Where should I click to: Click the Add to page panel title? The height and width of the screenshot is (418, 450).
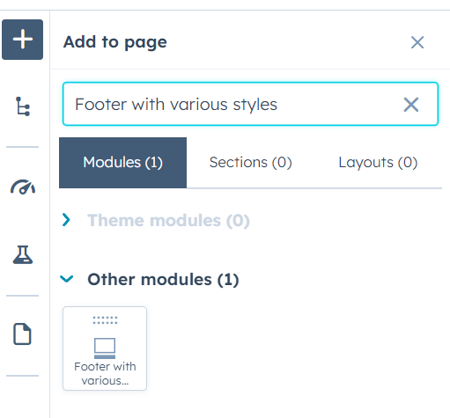pos(115,42)
